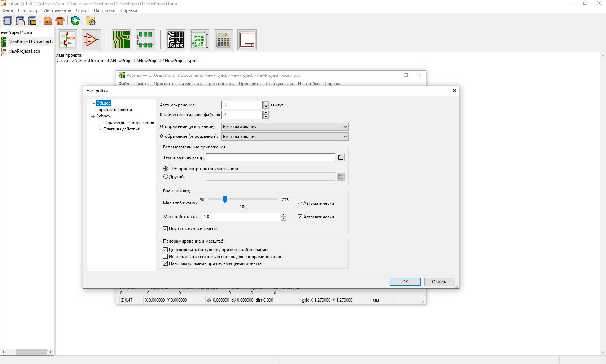
Task: Click 'Отмена' to cancel settings
Action: tap(439, 282)
